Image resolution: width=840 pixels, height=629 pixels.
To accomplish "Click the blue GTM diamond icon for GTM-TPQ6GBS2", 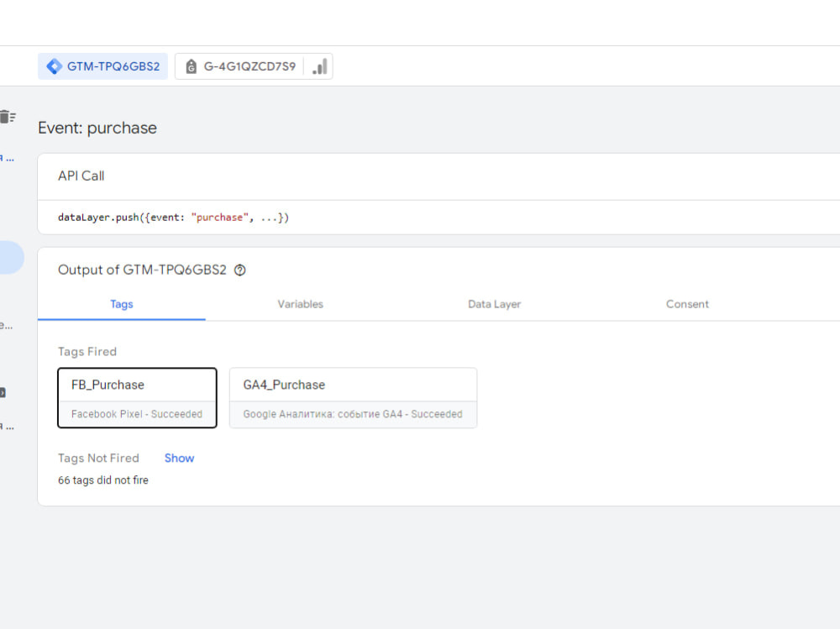I will (x=54, y=66).
